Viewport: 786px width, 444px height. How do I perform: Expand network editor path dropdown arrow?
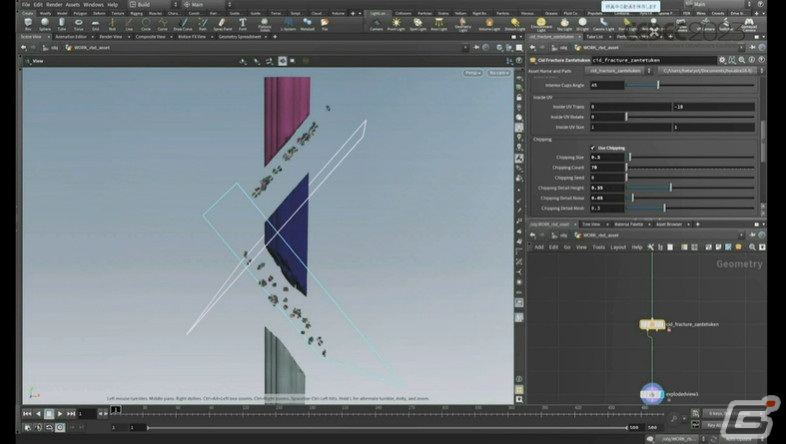(741, 235)
